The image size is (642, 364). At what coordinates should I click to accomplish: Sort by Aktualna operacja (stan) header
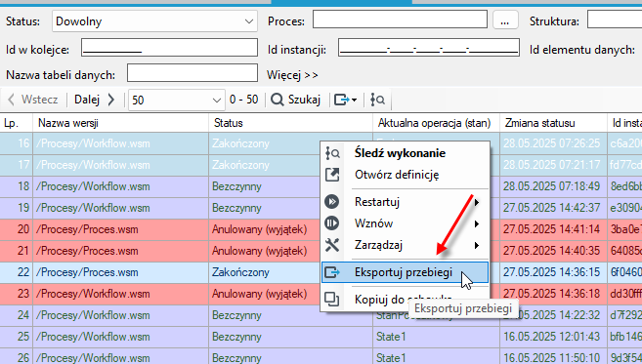click(437, 123)
